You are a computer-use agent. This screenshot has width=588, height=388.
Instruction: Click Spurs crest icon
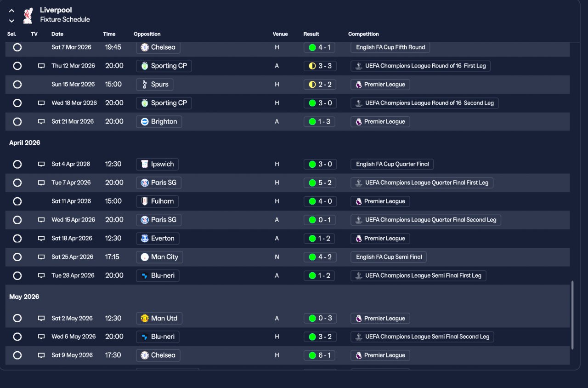pos(145,85)
